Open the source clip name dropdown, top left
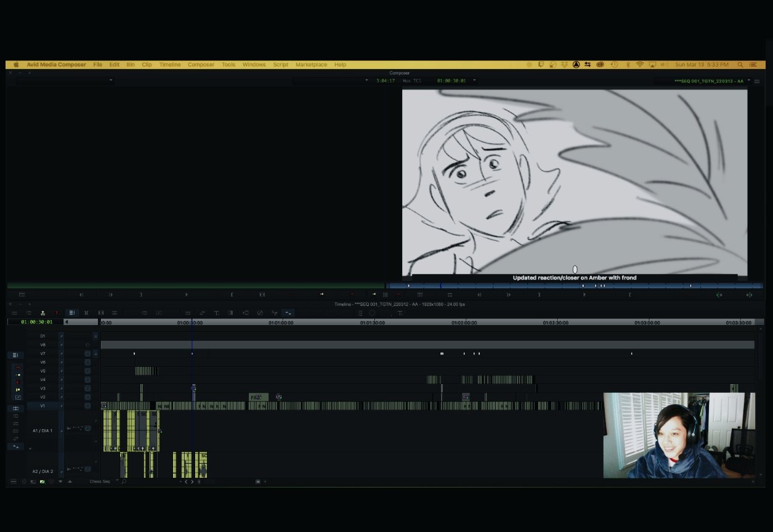 (x=111, y=80)
